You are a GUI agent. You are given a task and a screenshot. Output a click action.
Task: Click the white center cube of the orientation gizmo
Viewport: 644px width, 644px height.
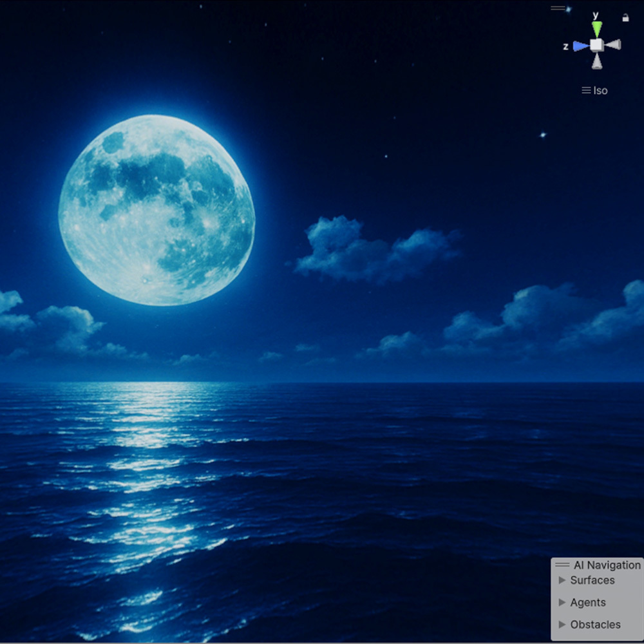pos(596,45)
